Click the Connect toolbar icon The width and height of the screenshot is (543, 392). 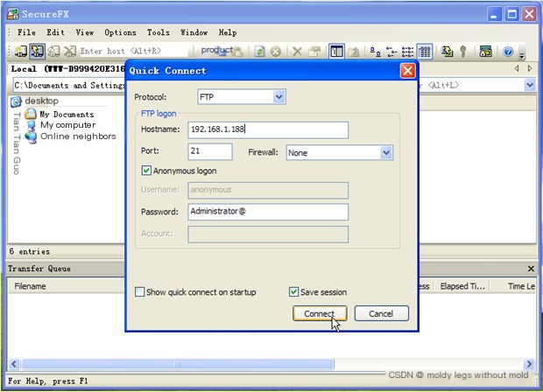(20, 52)
